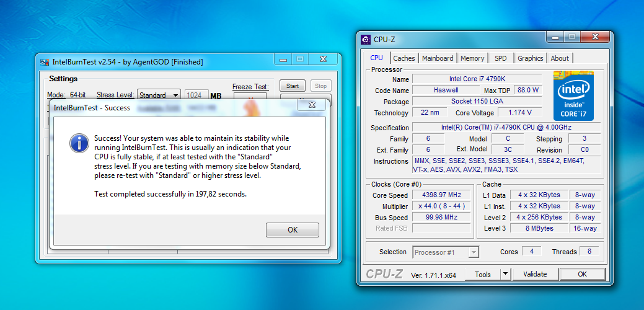644x310 pixels.
Task: Click the IntelBurnTest title bar app icon
Action: click(x=45, y=62)
